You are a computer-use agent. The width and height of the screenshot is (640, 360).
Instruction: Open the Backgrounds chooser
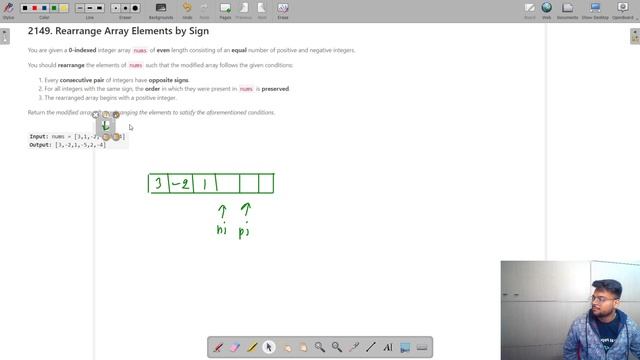pos(161,10)
